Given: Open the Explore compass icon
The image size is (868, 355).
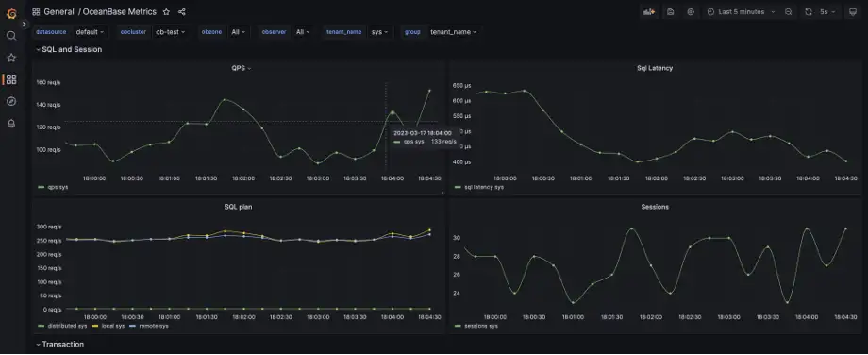Looking at the screenshot, I should point(11,101).
